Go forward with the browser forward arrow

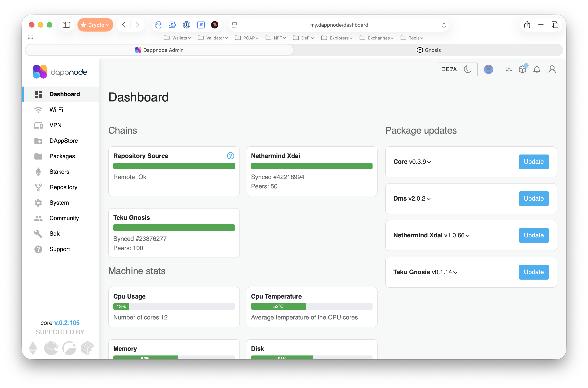137,25
